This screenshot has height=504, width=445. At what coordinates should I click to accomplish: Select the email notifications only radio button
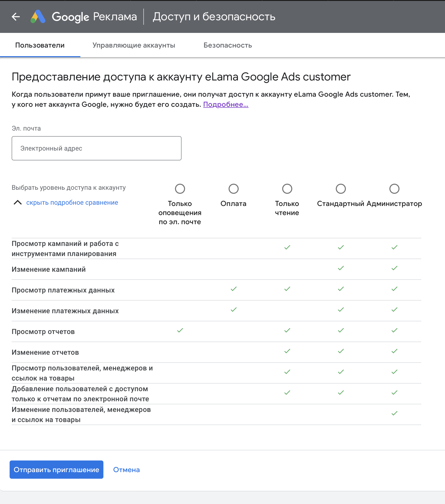(x=180, y=189)
